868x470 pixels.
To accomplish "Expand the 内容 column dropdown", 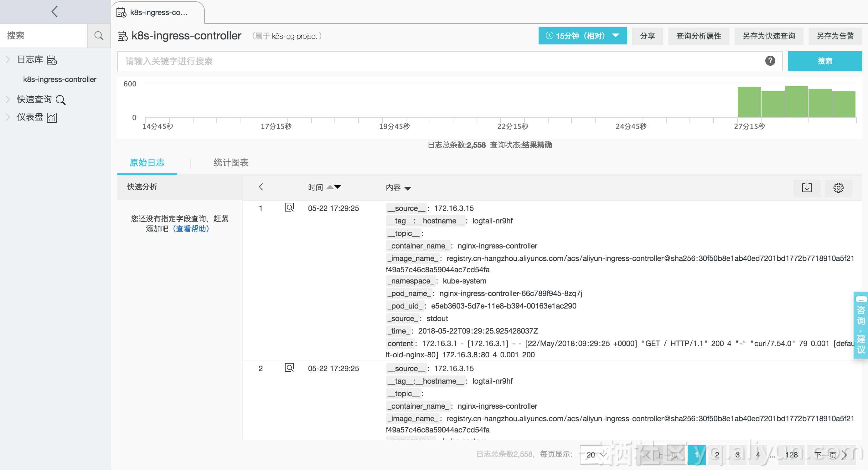I will pos(407,188).
